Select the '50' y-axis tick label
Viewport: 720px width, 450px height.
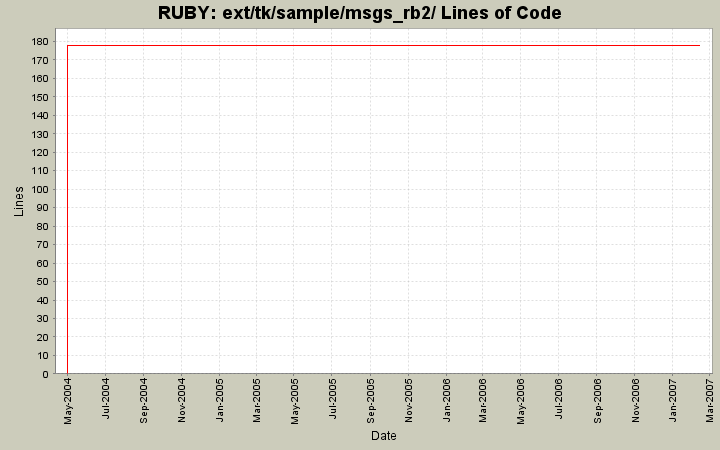[42, 281]
